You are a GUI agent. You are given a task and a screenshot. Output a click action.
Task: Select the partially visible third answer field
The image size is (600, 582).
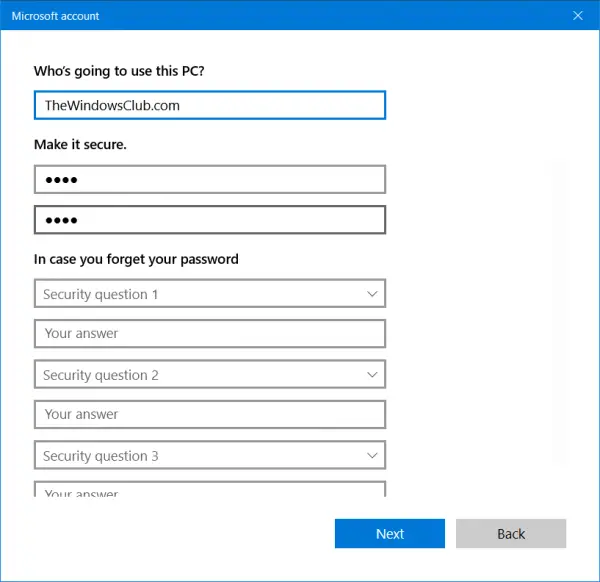pyautogui.click(x=209, y=490)
